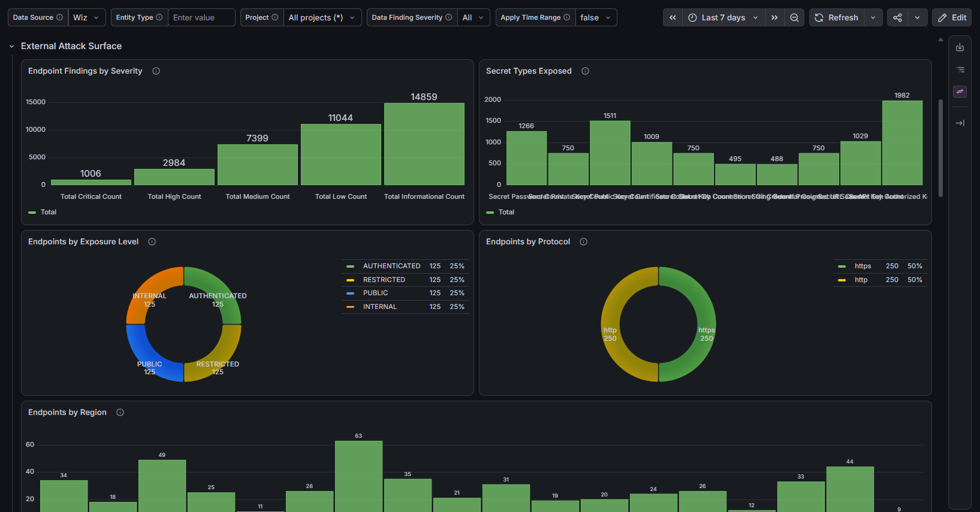Click the right sidebar's arrow-to-bar dock icon
The height and width of the screenshot is (512, 980).
(960, 123)
